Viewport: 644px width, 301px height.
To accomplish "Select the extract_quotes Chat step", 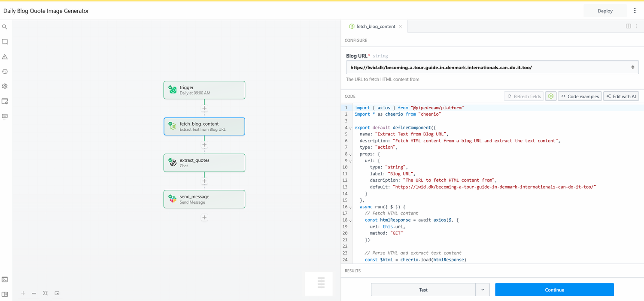I will [204, 163].
